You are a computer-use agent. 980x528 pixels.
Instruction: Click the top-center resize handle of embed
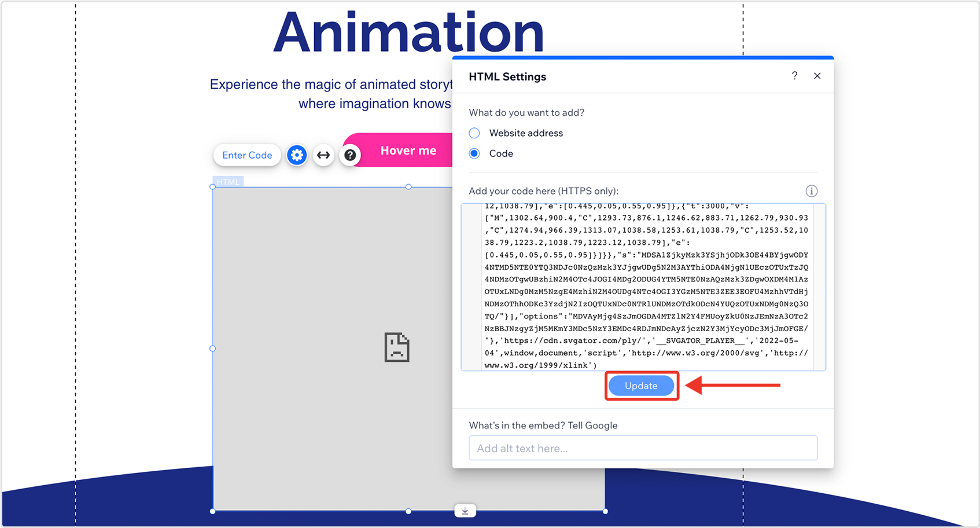point(408,186)
